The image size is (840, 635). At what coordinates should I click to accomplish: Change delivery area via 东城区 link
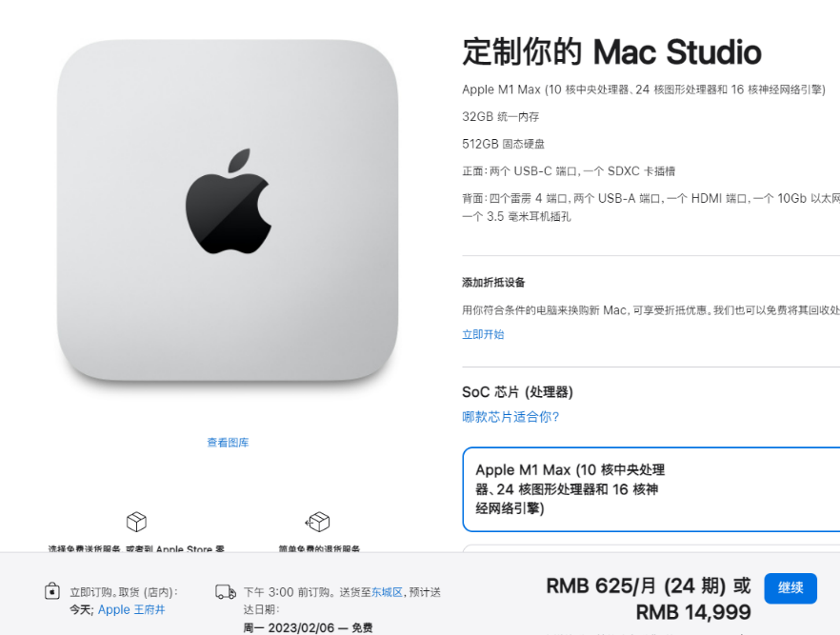(x=387, y=592)
